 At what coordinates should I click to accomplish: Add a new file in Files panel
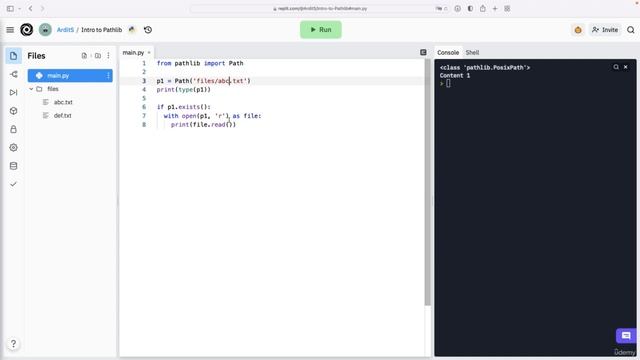84,56
